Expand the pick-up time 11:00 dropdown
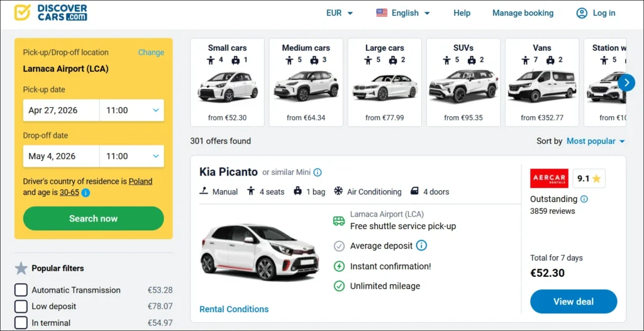Image resolution: width=644 pixels, height=331 pixels. (131, 110)
